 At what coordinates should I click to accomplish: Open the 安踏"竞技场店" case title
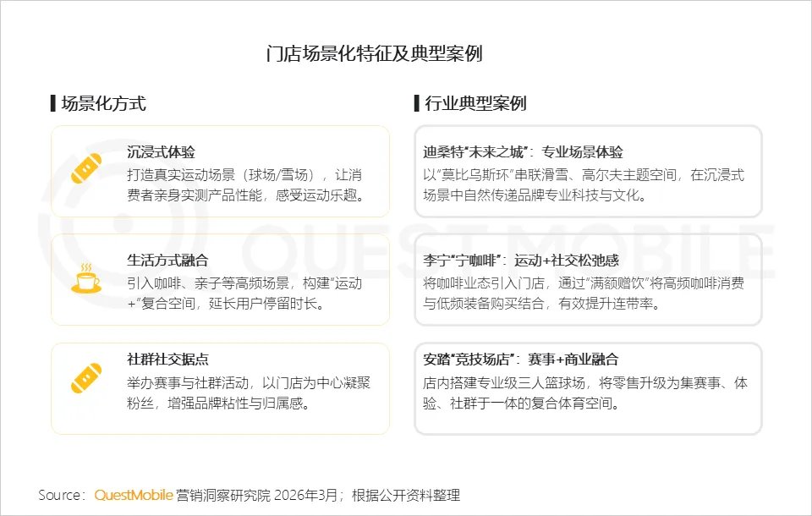[520, 360]
